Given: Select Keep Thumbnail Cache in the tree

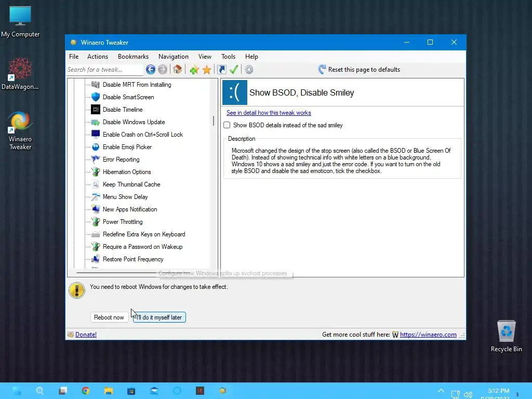Looking at the screenshot, I should 131,184.
